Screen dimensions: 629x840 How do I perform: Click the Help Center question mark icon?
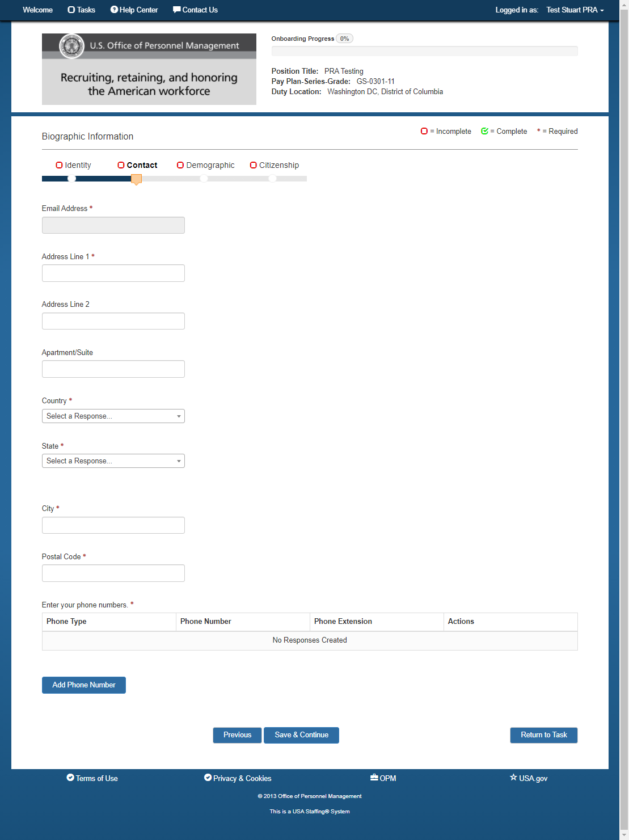tap(114, 10)
